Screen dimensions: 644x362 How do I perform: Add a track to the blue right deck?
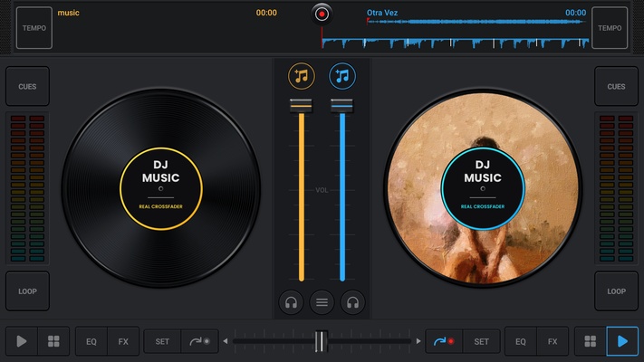tap(342, 76)
